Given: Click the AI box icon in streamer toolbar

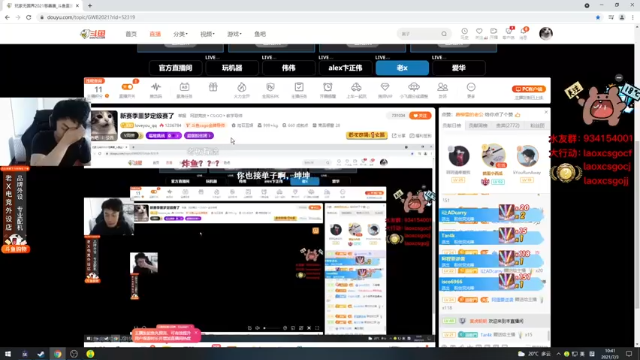Looking at the screenshot, I should (184, 87).
